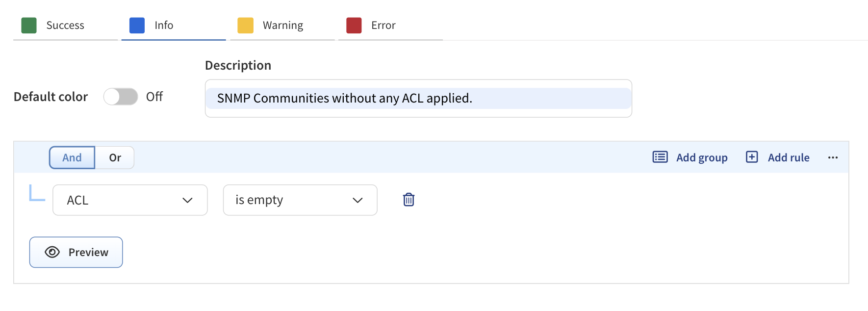Click the Add group list icon
The image size is (868, 311).
(660, 157)
